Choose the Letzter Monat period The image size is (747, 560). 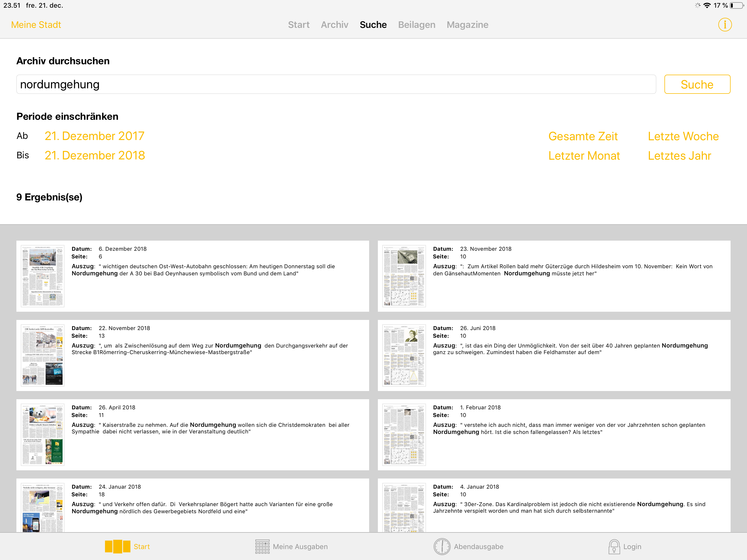pos(584,156)
